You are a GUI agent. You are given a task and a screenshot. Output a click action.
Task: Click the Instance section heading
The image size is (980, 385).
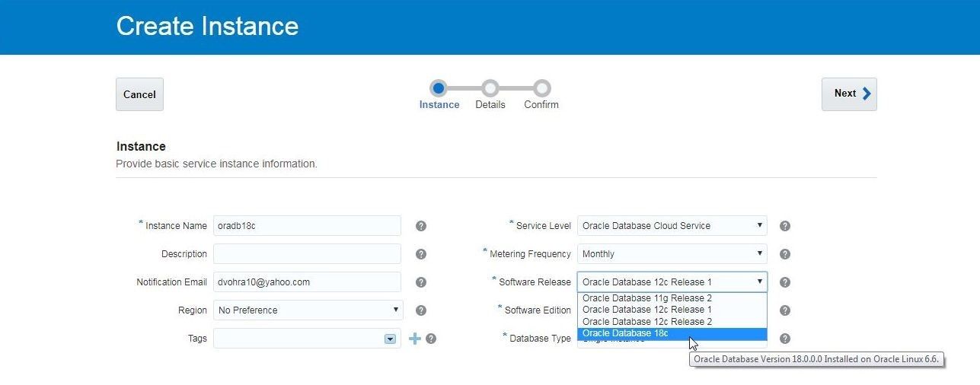[x=141, y=146]
